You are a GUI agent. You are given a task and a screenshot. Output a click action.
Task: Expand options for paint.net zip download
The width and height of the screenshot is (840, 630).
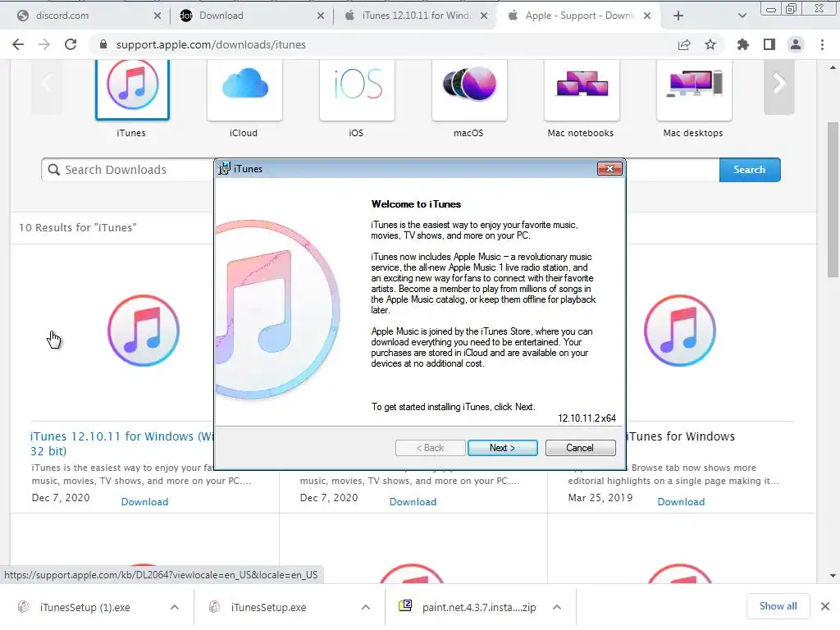pos(557,608)
